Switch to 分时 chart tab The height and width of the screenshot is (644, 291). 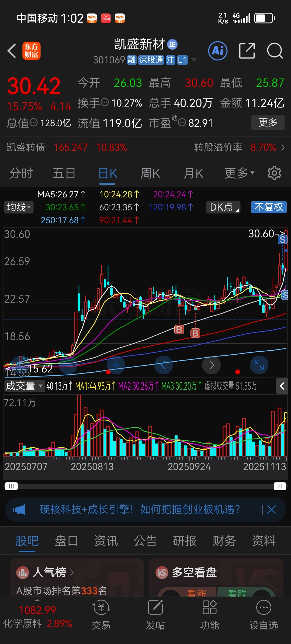coord(21,173)
